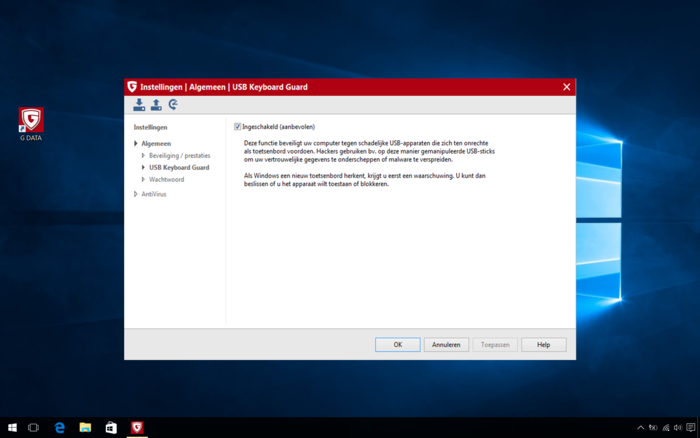Click the G DATA icon in the taskbar
The height and width of the screenshot is (438, 700).
click(x=137, y=428)
